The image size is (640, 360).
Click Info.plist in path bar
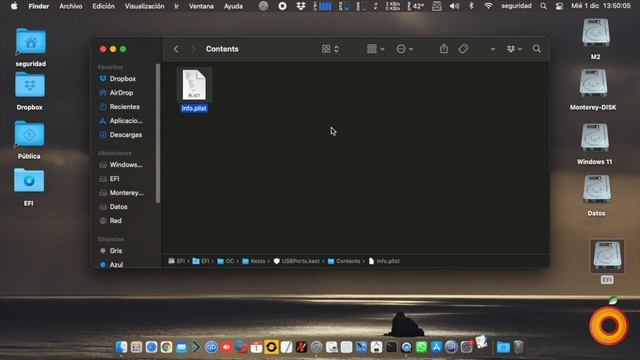(384, 261)
